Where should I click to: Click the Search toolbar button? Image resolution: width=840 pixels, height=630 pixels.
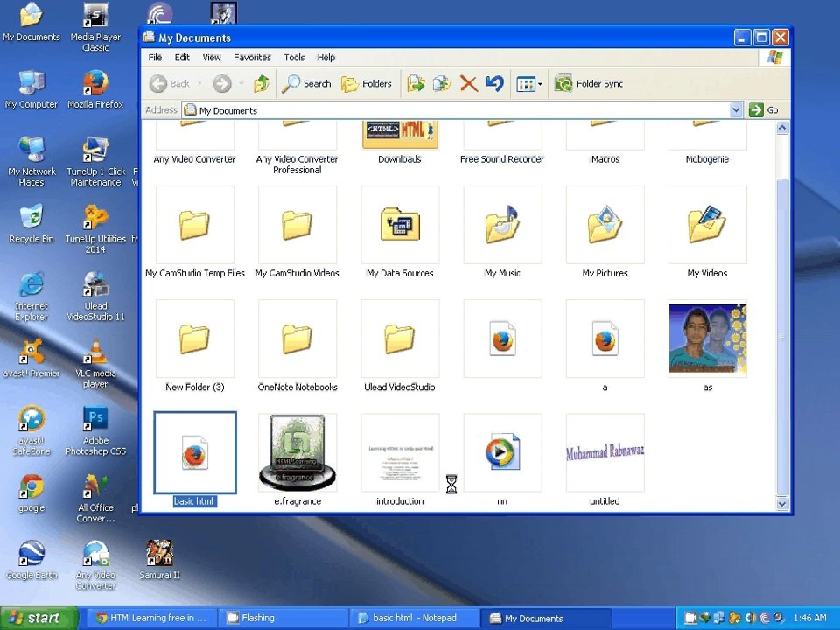[x=306, y=84]
